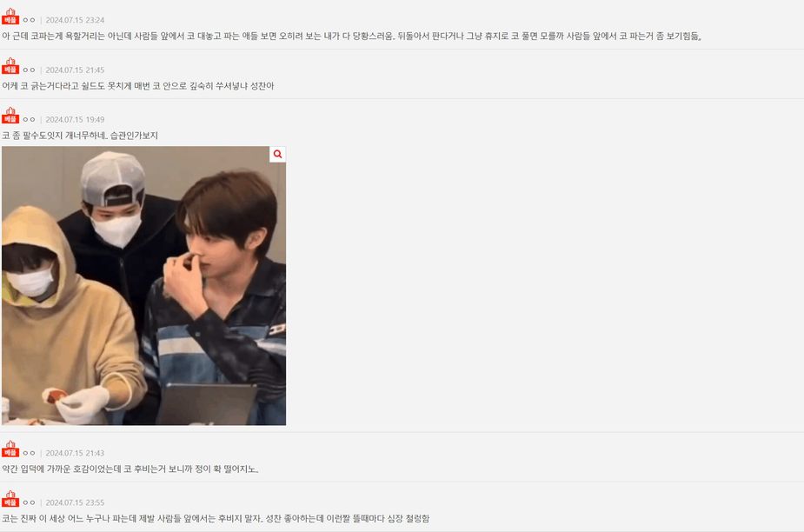This screenshot has width=804, height=532.
Task: Click the 베플 badge on the 23:24 comment
Action: pos(10,17)
